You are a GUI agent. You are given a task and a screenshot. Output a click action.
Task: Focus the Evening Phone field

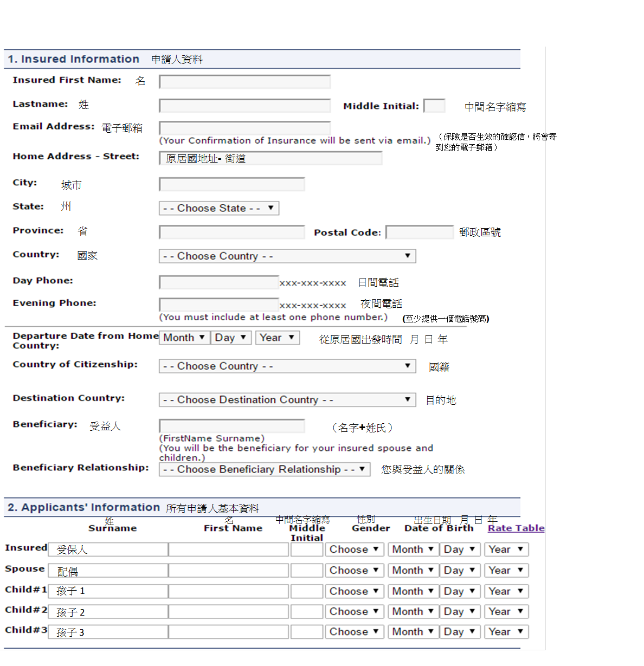pyautogui.click(x=219, y=305)
